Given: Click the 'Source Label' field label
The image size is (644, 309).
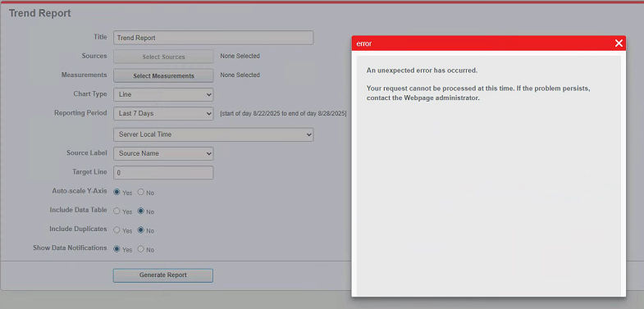Looking at the screenshot, I should click(x=87, y=152).
